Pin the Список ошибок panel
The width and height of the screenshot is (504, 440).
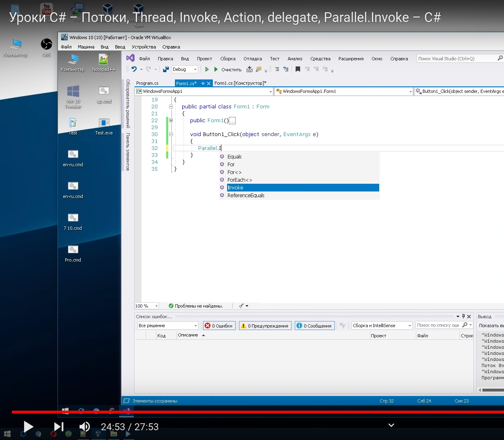click(x=463, y=316)
